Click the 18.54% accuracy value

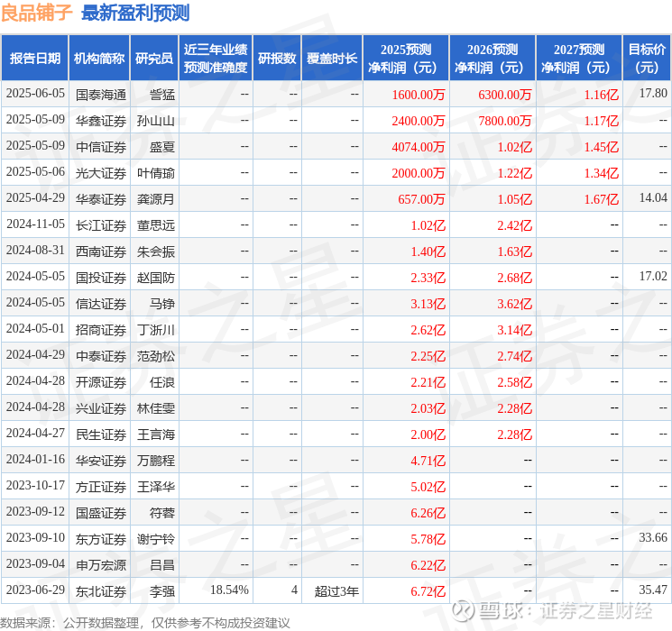[229, 590]
